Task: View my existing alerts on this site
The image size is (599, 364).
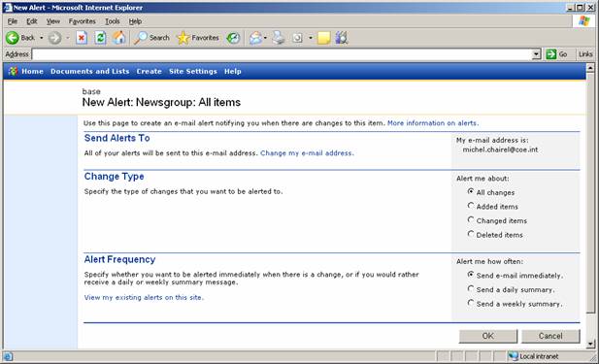Action: pyautogui.click(x=144, y=297)
